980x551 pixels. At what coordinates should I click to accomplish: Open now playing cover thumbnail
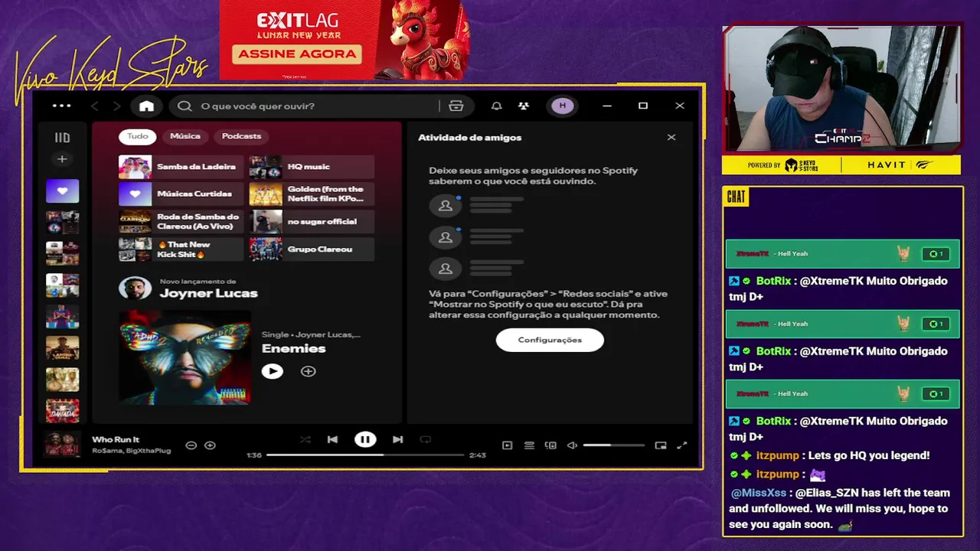(x=62, y=444)
